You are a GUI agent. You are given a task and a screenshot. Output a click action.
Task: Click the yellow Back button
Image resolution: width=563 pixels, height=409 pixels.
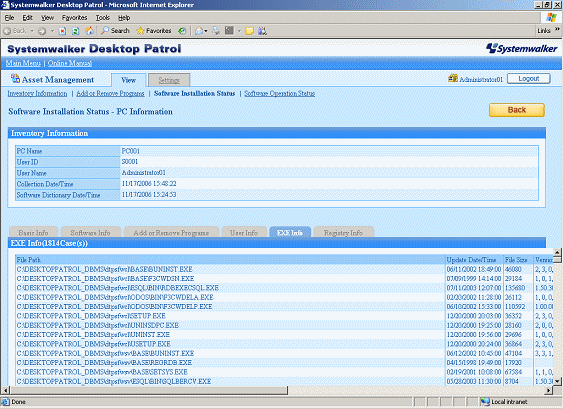coord(517,110)
